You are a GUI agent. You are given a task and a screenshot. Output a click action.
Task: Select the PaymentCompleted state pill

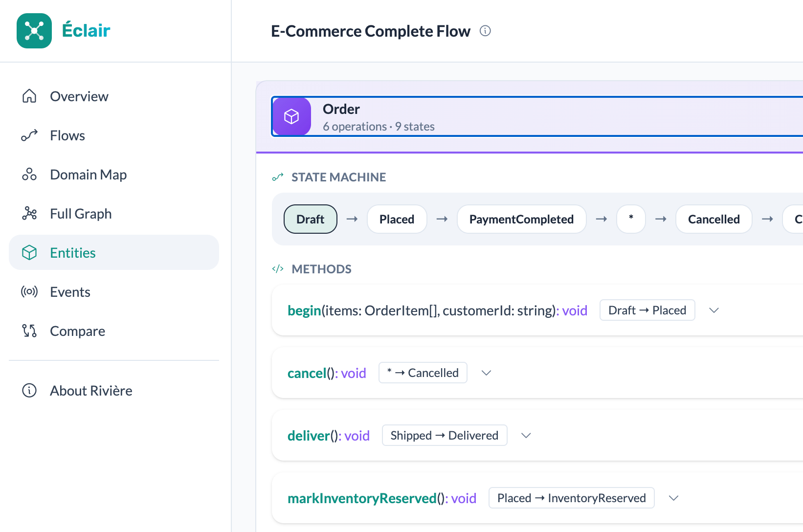[x=521, y=220]
